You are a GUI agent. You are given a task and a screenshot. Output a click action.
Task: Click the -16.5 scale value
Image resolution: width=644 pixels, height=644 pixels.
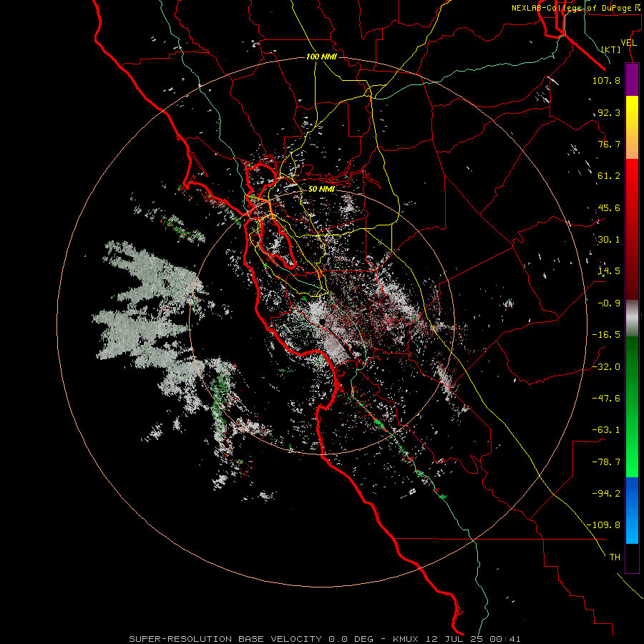click(606, 335)
